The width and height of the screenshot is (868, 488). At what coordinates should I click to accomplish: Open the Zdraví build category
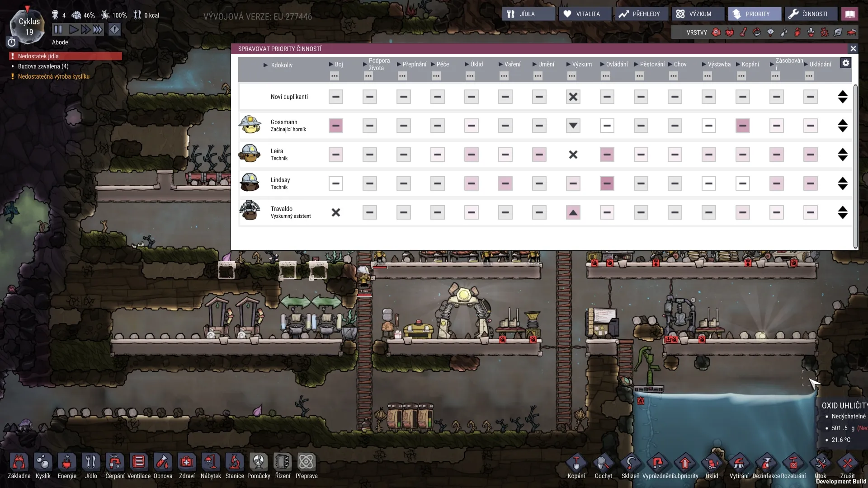pos(187,466)
